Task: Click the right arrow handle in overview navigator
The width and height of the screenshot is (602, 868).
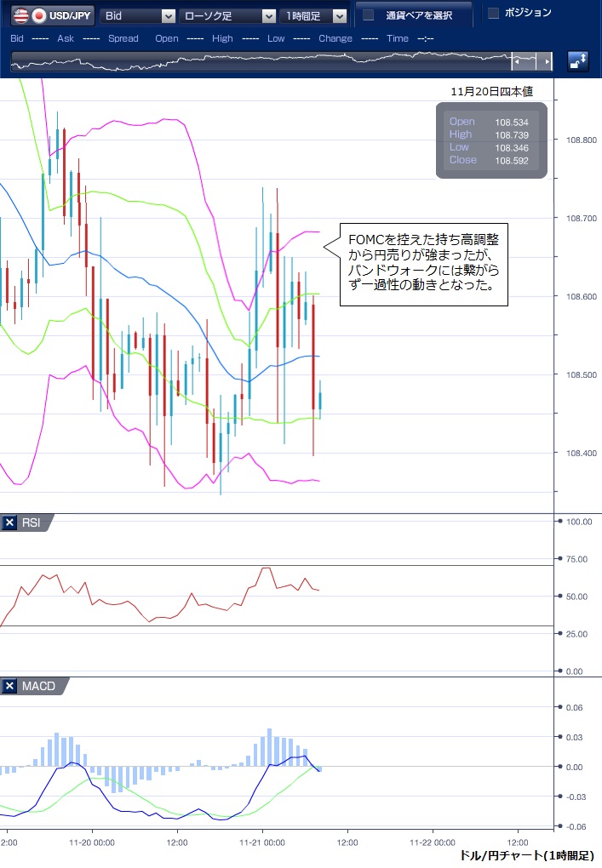Action: (548, 62)
